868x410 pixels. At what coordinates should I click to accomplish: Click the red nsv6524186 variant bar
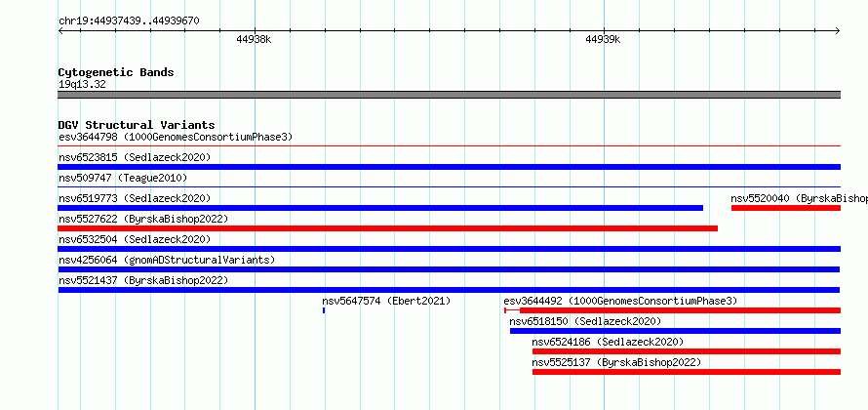point(687,351)
